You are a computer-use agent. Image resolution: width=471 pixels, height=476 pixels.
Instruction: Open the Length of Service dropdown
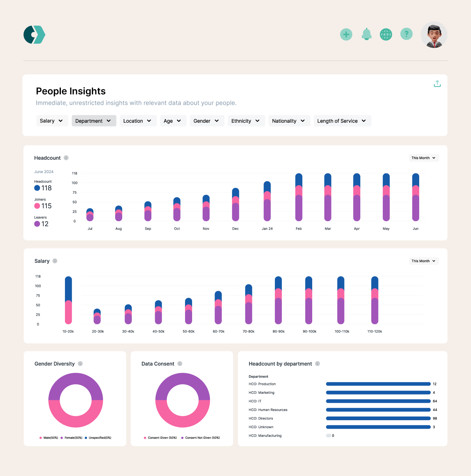click(342, 121)
